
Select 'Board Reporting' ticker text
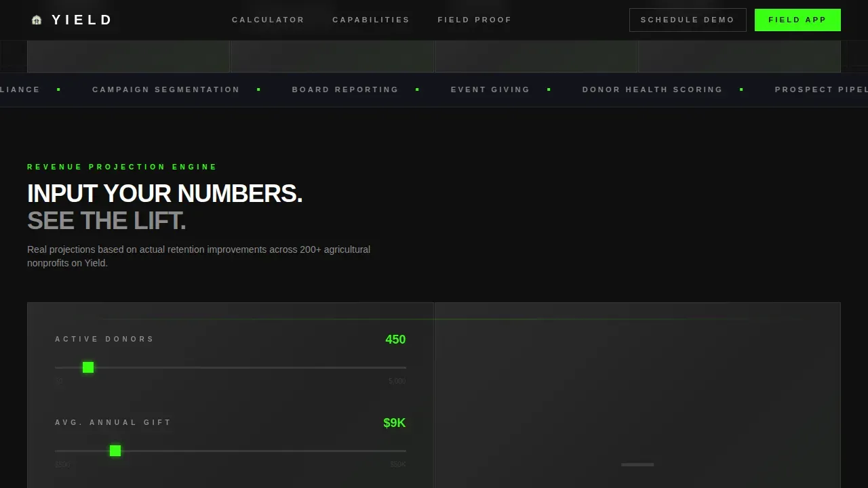[x=345, y=89]
